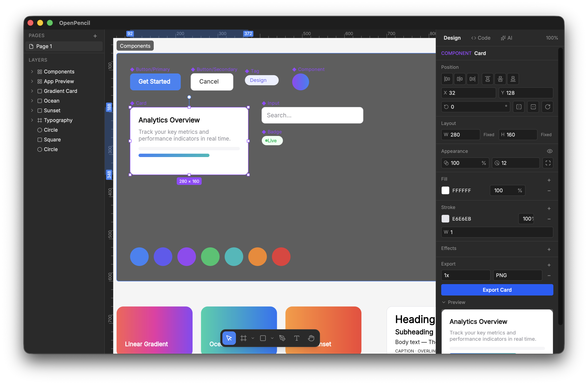Expand the Components layer
The image size is (588, 385).
point(32,72)
